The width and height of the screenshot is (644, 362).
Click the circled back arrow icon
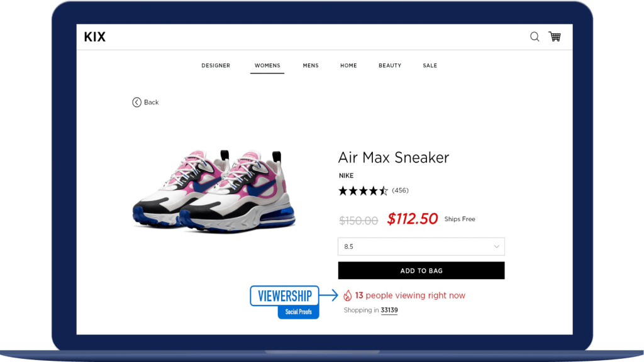click(136, 102)
